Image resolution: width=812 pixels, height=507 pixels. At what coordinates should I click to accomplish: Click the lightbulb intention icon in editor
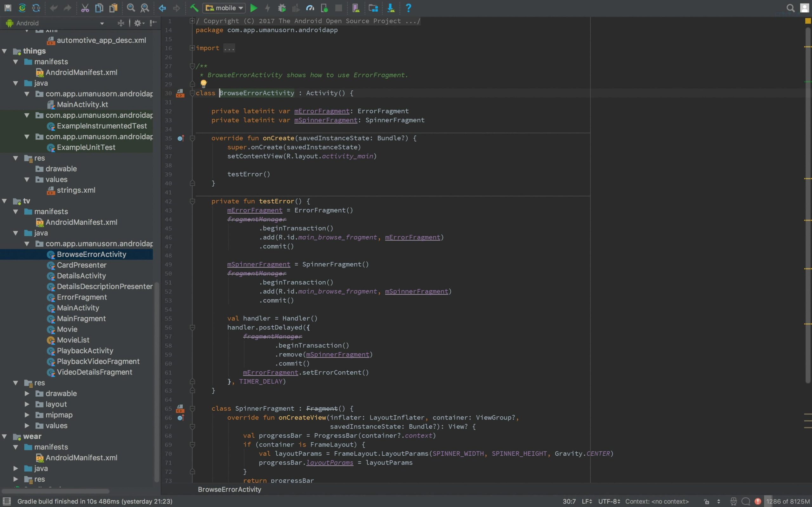point(203,83)
